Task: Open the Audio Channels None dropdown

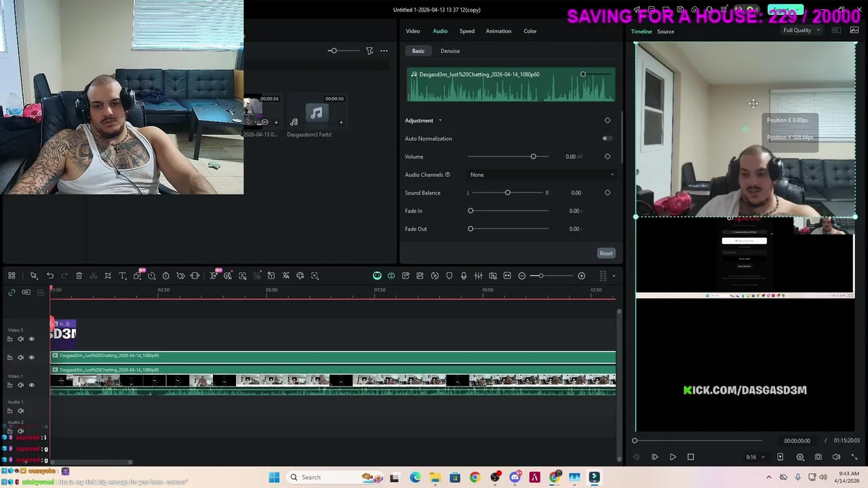Action: 542,175
